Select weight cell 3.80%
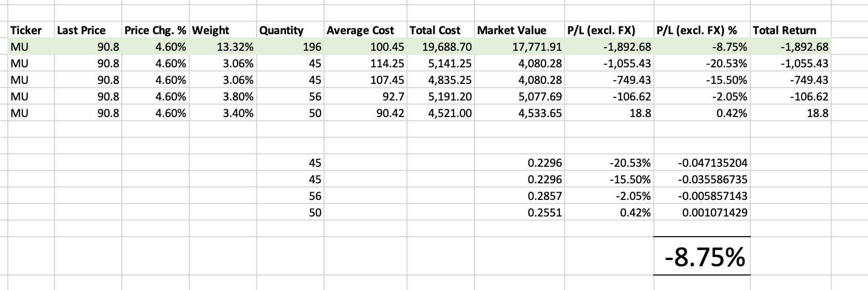868x290 pixels. (223, 97)
